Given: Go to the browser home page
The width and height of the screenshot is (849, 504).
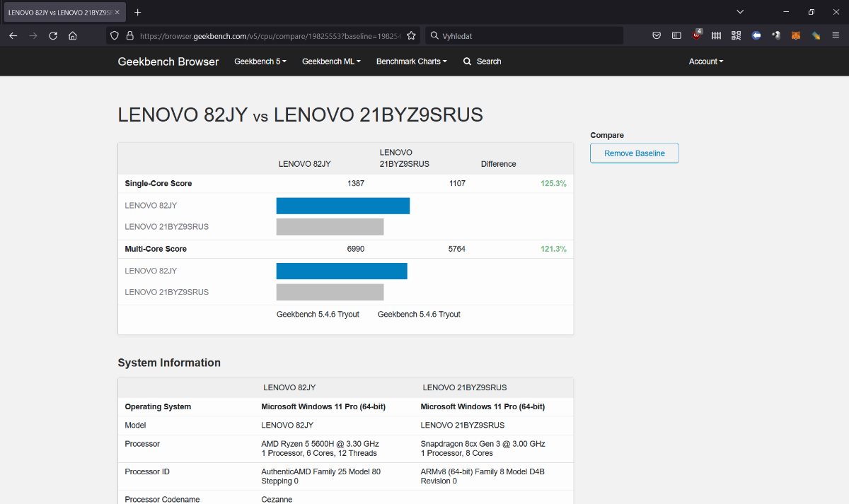Looking at the screenshot, I should (73, 35).
